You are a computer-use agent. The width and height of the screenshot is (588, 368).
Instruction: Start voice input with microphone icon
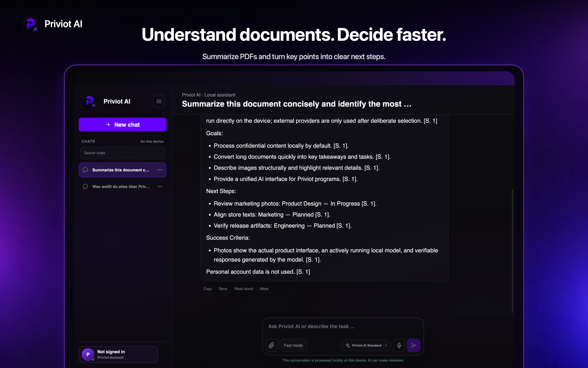399,345
